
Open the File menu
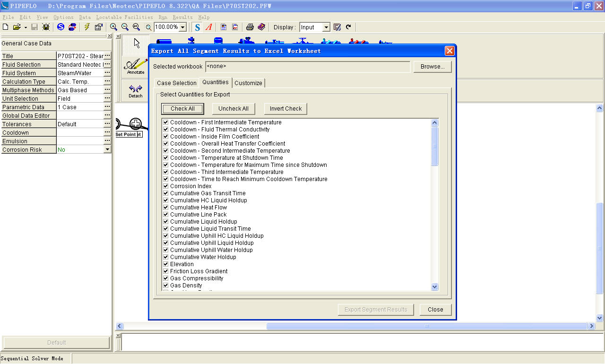(x=8, y=17)
